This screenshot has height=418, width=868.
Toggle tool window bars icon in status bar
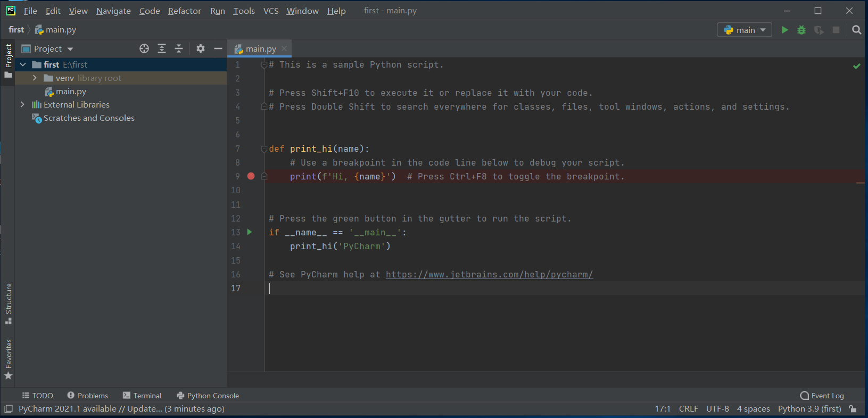tap(9, 409)
